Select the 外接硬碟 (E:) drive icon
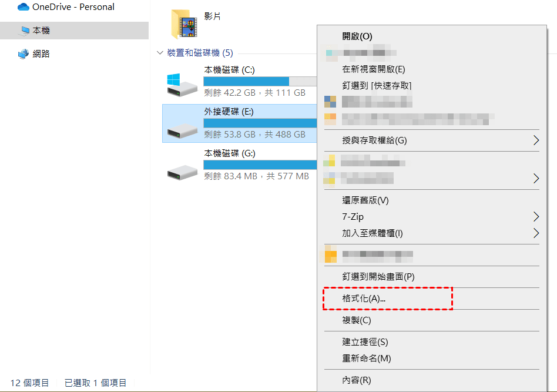 (182, 131)
